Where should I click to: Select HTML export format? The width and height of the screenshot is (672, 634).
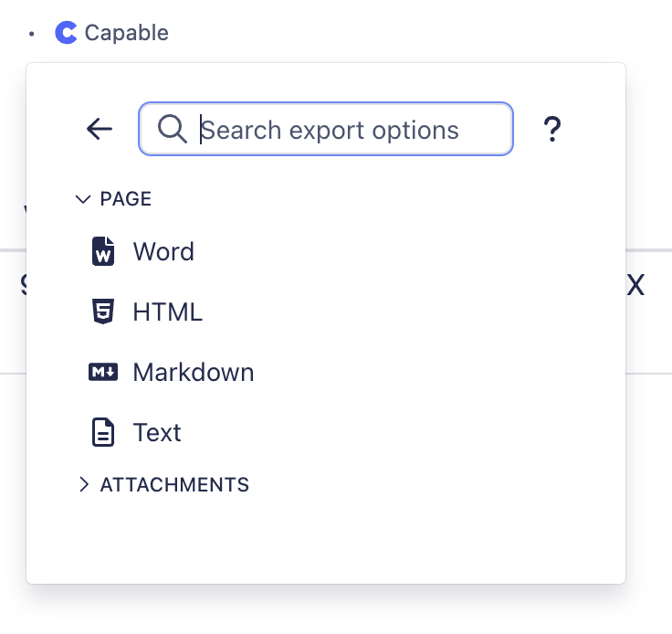[x=168, y=312]
